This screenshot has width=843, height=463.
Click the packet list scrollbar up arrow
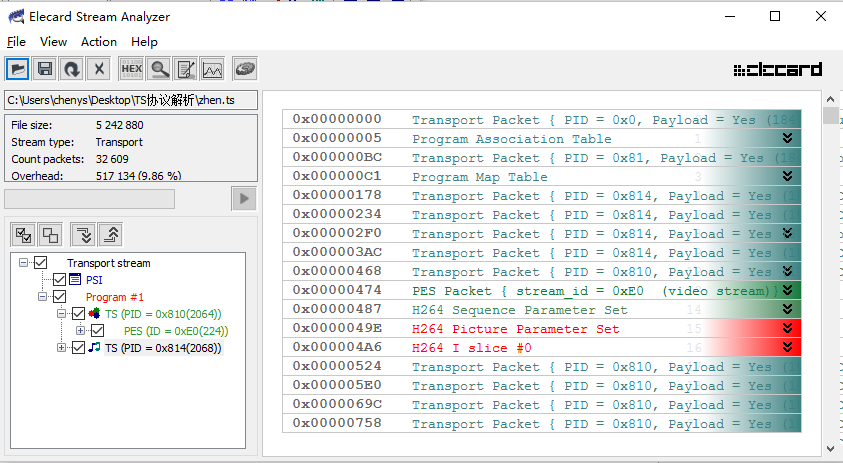pyautogui.click(x=830, y=99)
